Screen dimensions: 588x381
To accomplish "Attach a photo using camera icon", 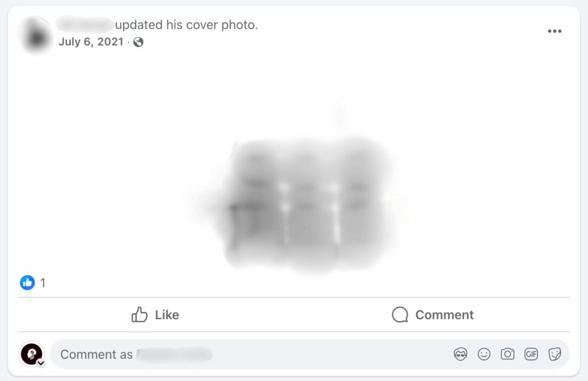I will (x=508, y=354).
